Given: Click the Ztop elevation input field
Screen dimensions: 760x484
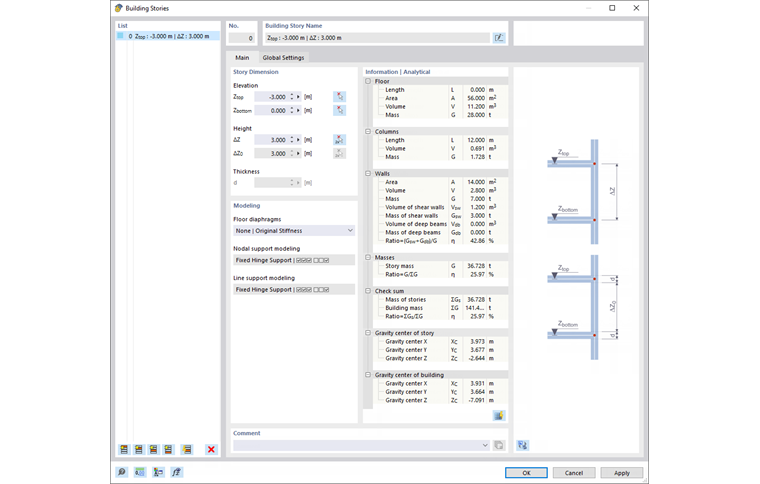Looking at the screenshot, I should click(271, 97).
